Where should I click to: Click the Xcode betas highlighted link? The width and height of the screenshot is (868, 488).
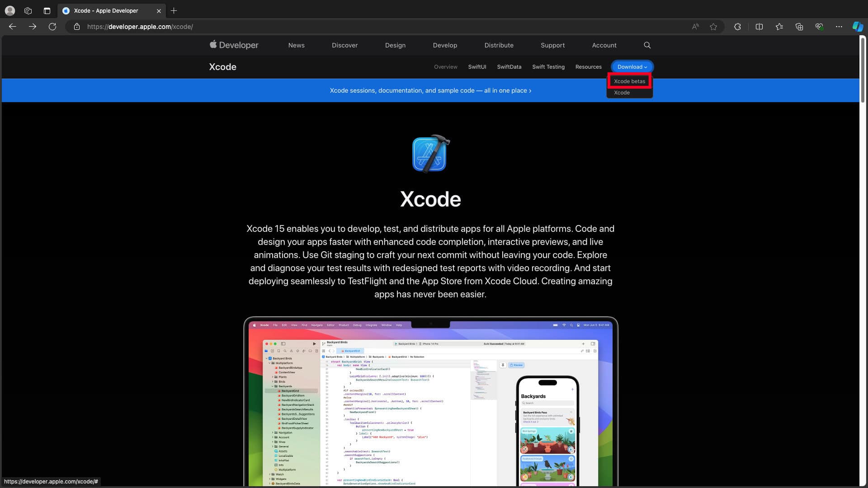tap(630, 81)
